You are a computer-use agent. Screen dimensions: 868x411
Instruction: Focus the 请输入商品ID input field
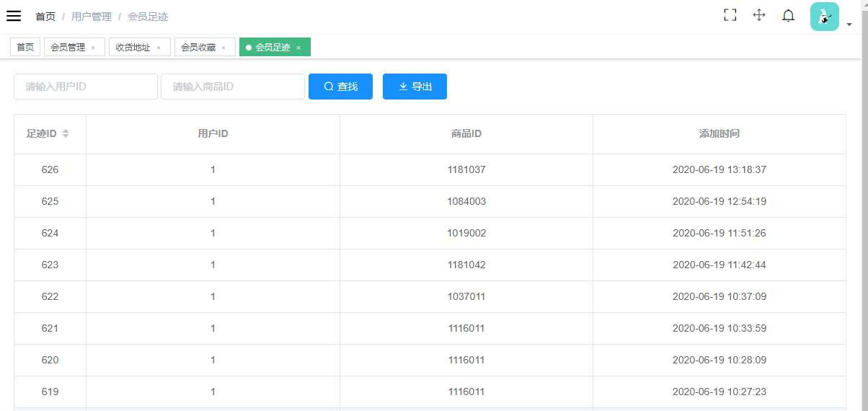tap(233, 87)
